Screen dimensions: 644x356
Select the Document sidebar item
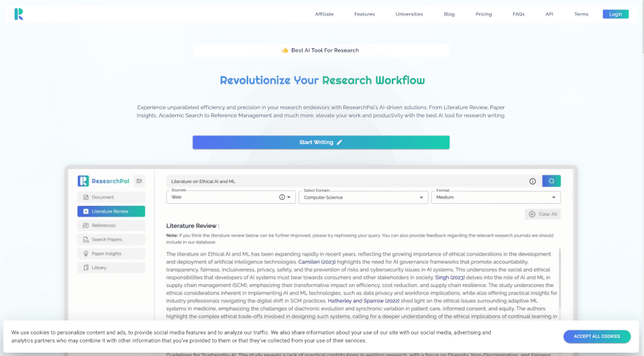(x=111, y=197)
